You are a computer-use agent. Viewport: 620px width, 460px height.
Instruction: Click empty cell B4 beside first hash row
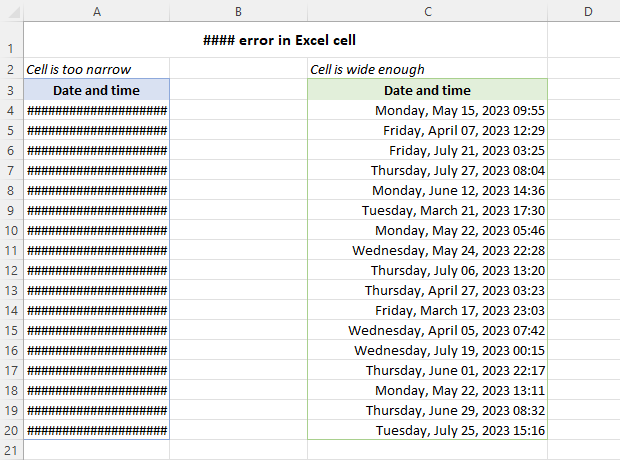click(x=238, y=110)
